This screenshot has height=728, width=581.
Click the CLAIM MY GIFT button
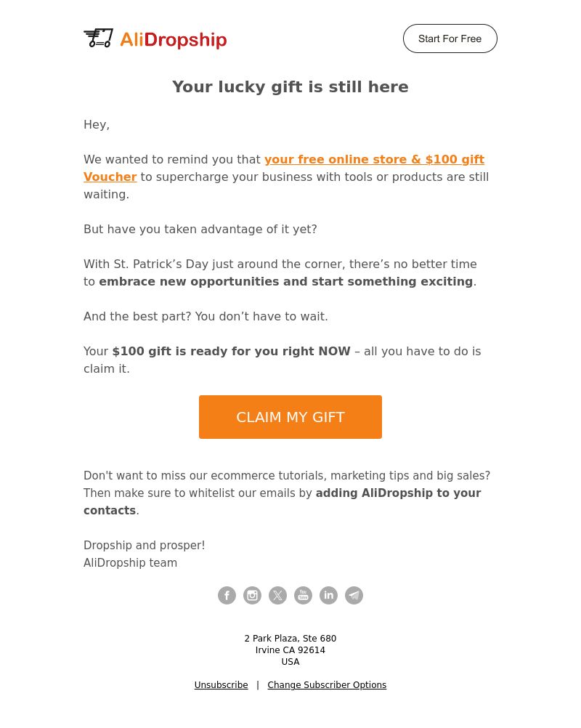coord(290,417)
